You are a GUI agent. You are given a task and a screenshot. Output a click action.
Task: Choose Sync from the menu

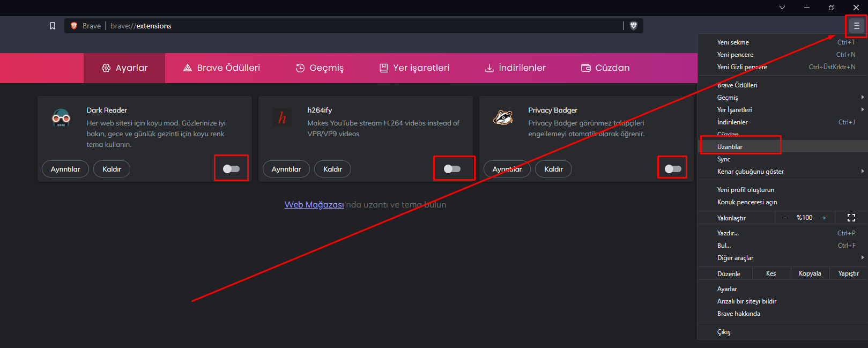pyautogui.click(x=783, y=159)
